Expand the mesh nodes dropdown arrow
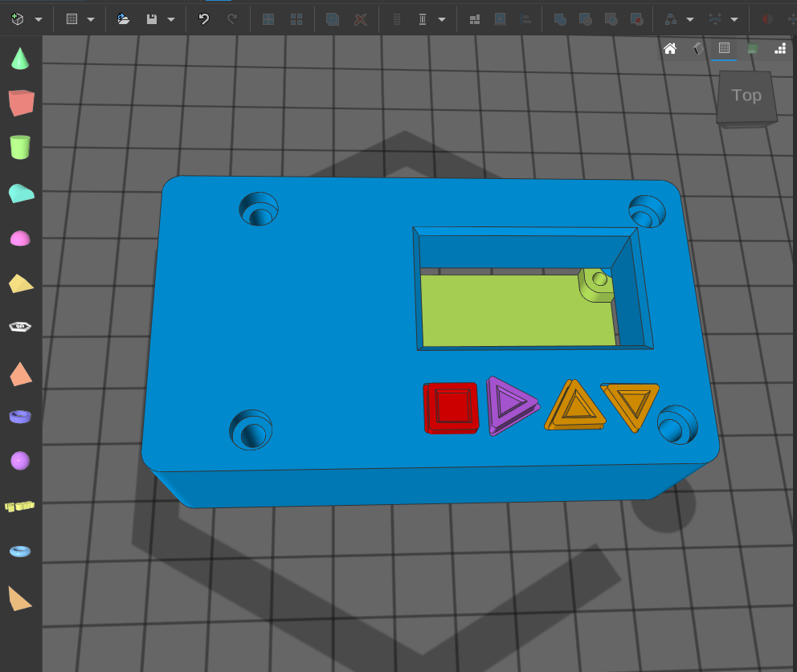 [690, 20]
